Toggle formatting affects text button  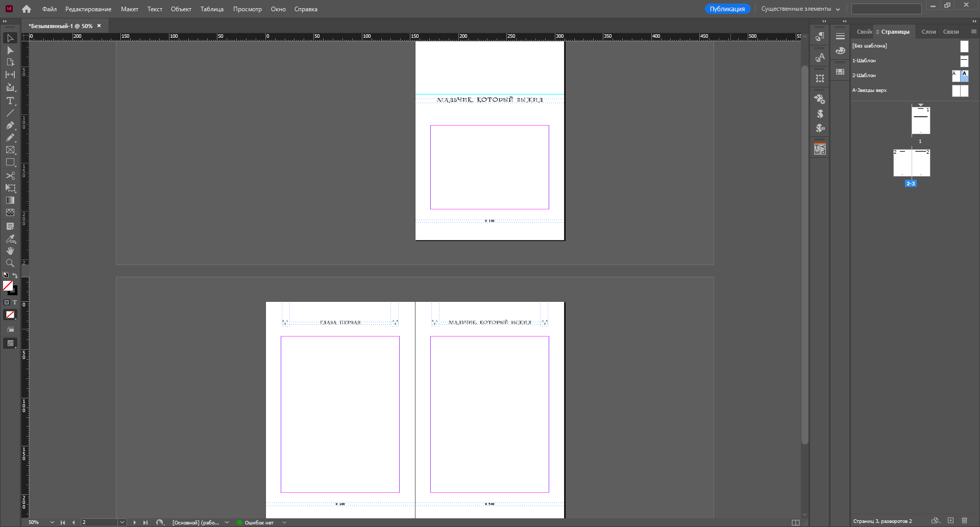coord(15,302)
